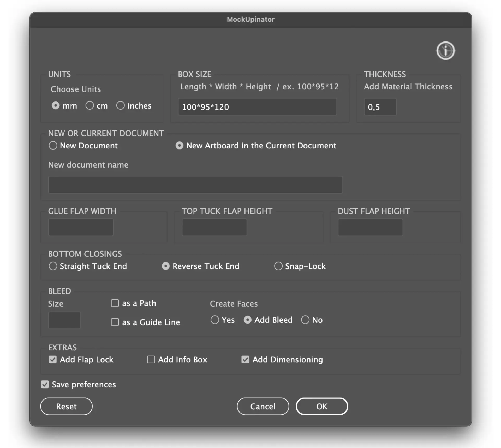The height and width of the screenshot is (448, 501).
Task: Set Create Faces to Add Bleed
Action: point(247,320)
